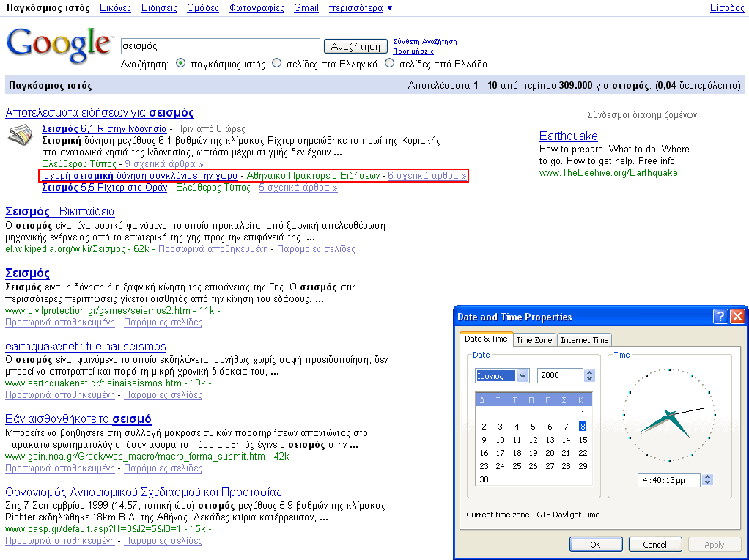Close the Date and Time Properties dialog

click(737, 317)
